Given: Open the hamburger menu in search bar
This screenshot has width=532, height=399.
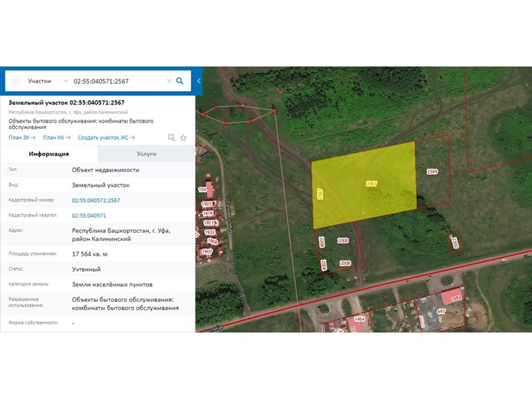Looking at the screenshot, I should coord(16,81).
